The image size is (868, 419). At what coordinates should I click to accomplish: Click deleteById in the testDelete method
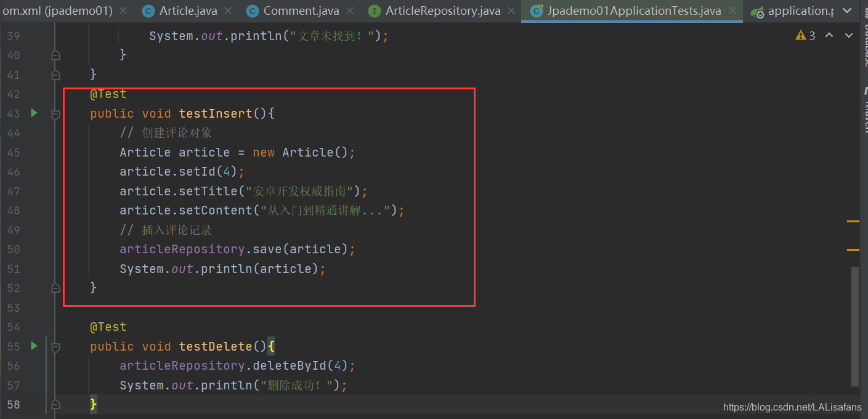pyautogui.click(x=290, y=365)
